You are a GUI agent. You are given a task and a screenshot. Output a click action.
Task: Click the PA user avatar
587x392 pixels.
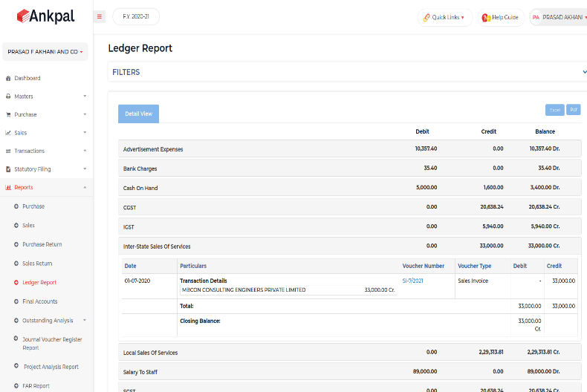535,17
